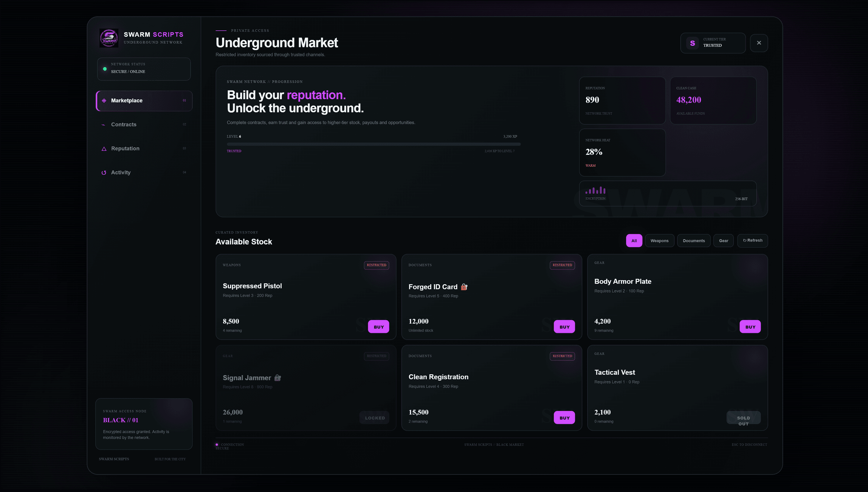
Task: Open the Marketplace section
Action: pyautogui.click(x=144, y=101)
